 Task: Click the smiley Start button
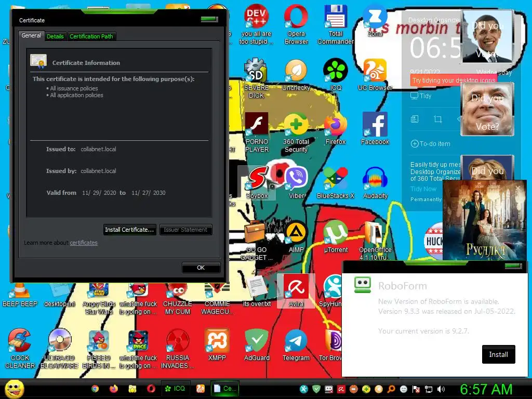(14, 389)
